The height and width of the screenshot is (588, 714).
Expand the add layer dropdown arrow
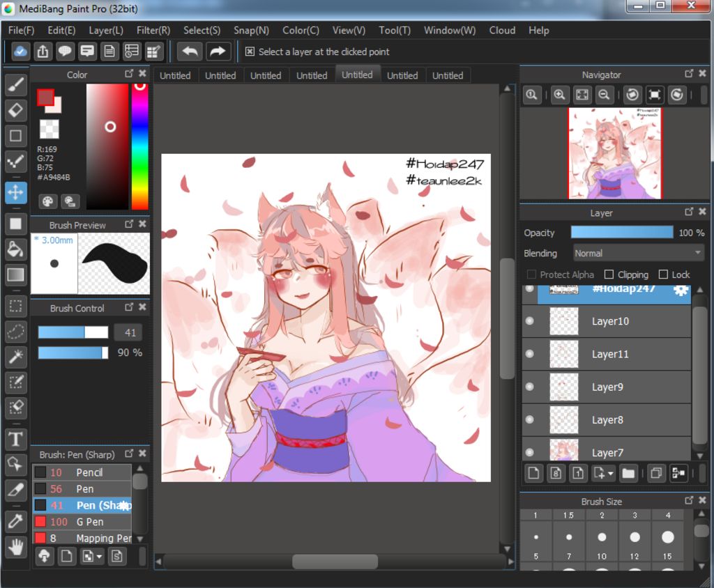611,474
